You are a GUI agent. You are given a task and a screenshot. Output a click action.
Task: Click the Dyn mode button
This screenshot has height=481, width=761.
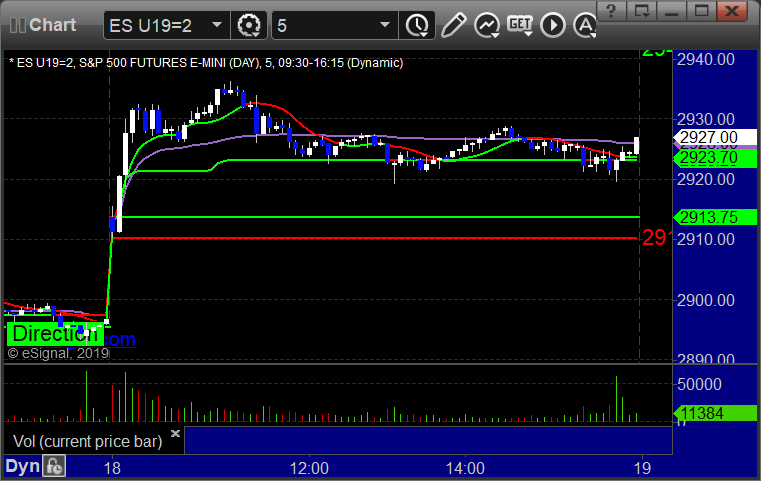click(22, 466)
